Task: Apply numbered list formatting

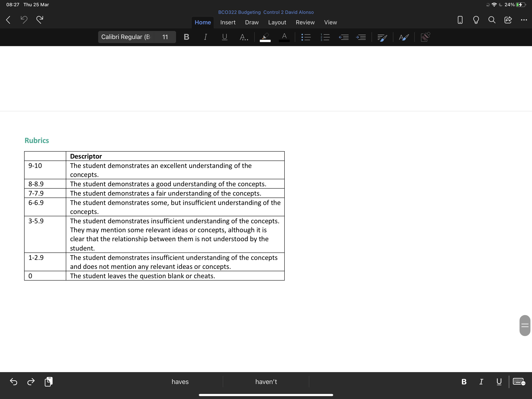Action: point(325,37)
